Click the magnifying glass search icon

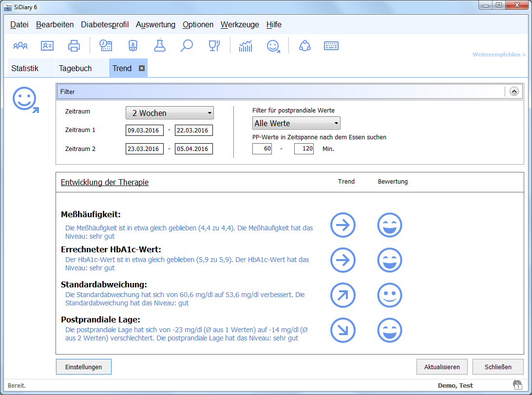tap(187, 46)
